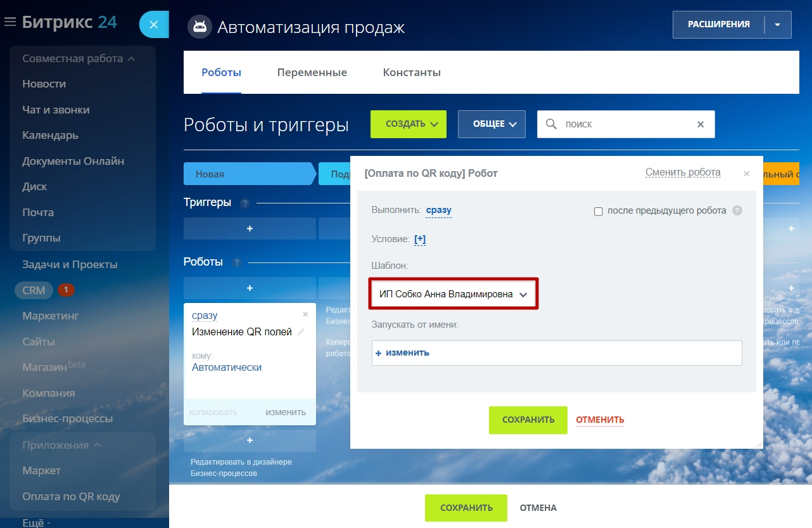The image size is (812, 528).
Task: Expand the Ещё sidebar menu
Action: pos(36,523)
